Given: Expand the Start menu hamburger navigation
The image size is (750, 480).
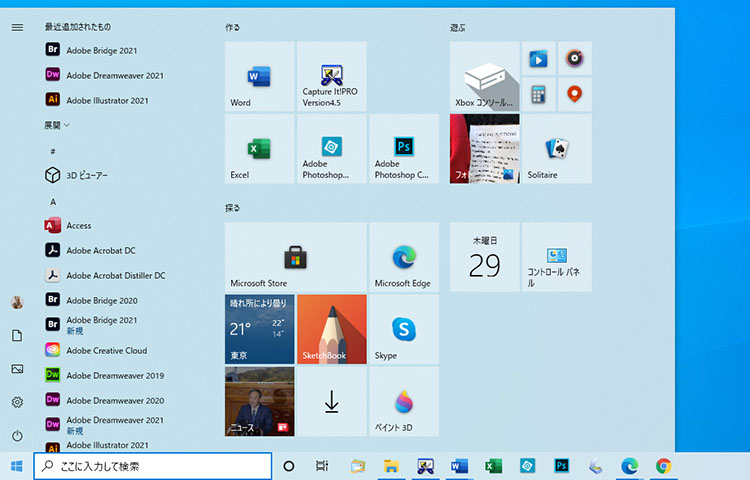Looking at the screenshot, I should 17,27.
